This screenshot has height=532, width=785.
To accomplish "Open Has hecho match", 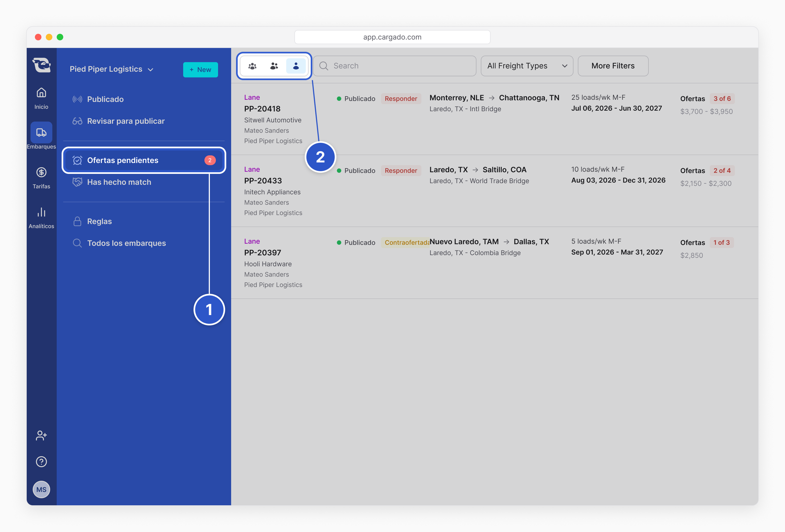I will [144, 182].
